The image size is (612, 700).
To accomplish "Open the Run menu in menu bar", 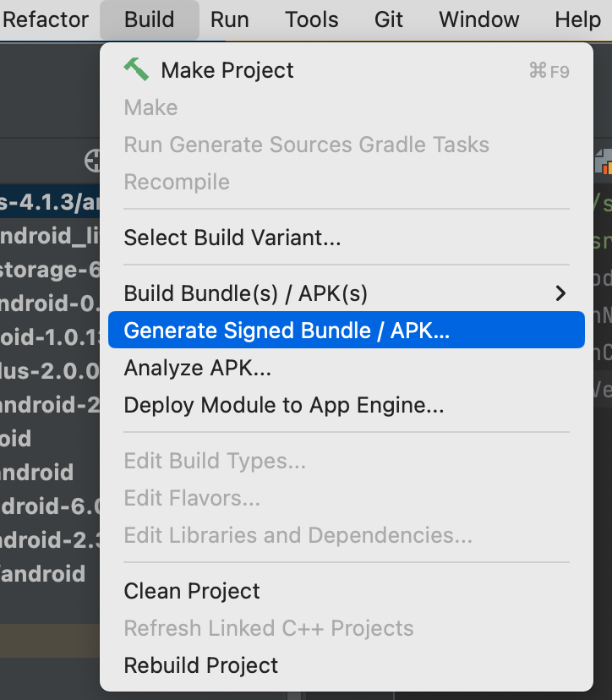I will pyautogui.click(x=230, y=19).
